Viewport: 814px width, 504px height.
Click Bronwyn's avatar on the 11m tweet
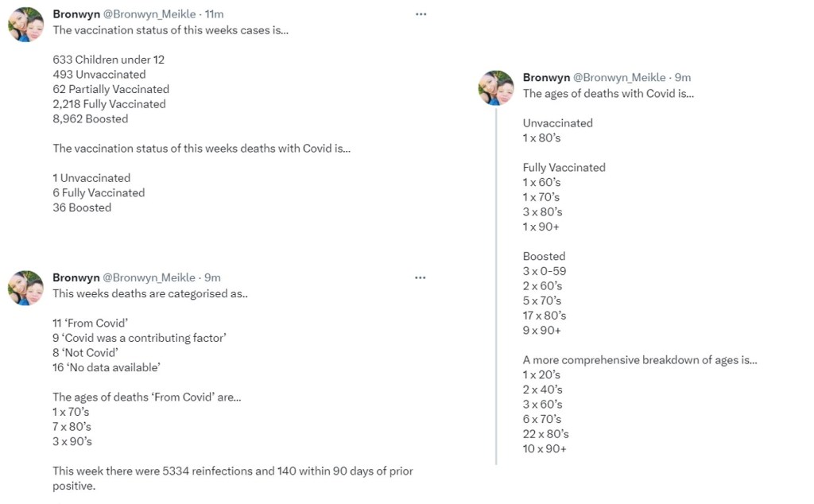(x=25, y=25)
